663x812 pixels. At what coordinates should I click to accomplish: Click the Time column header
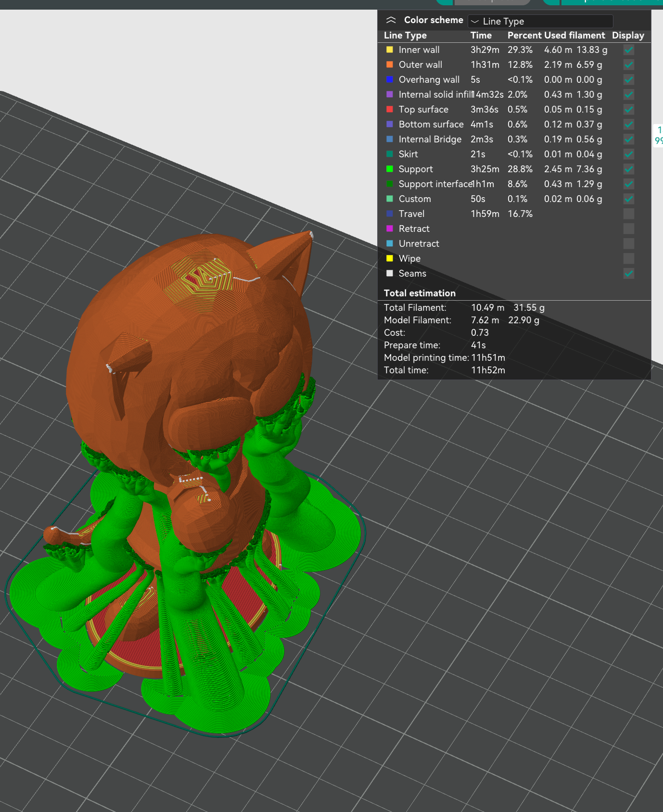[481, 35]
